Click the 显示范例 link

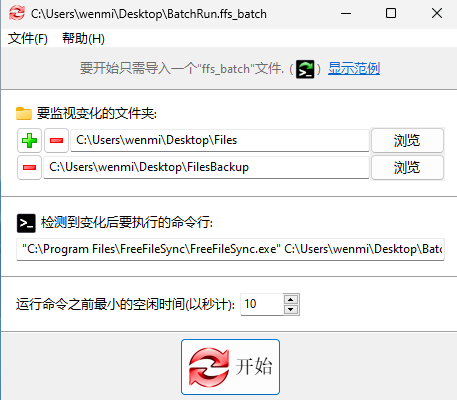354,69
